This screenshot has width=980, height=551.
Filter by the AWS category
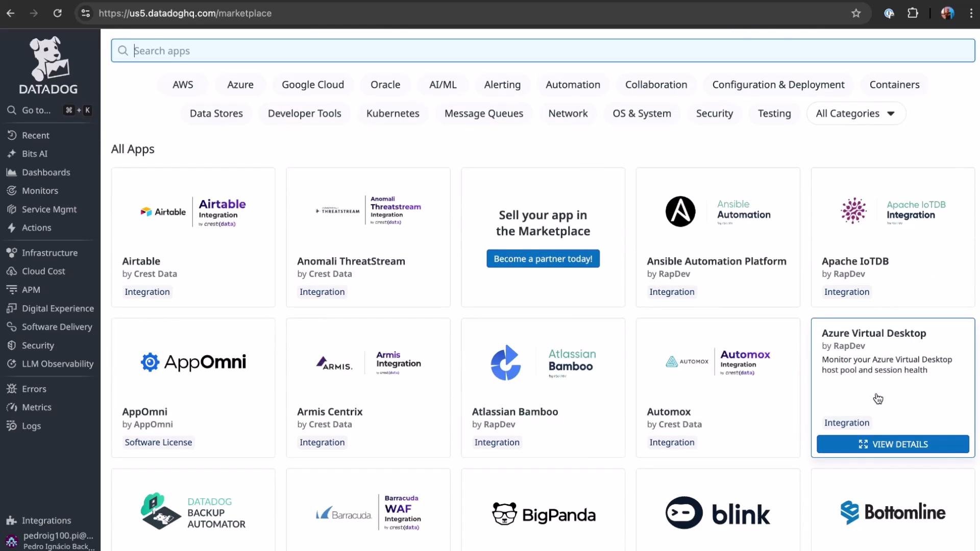[x=183, y=85]
